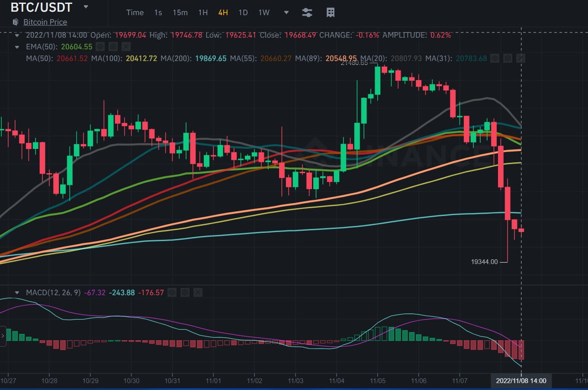Collapse the MACD panel arrow
This screenshot has width=588, height=390.
click(17, 292)
